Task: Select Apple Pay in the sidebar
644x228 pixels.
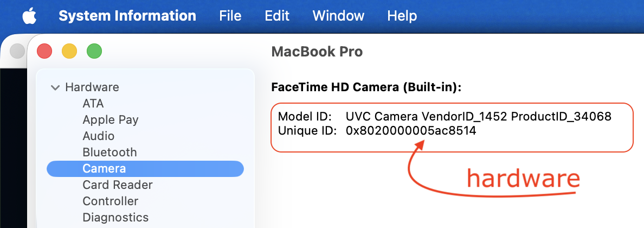Action: point(111,119)
